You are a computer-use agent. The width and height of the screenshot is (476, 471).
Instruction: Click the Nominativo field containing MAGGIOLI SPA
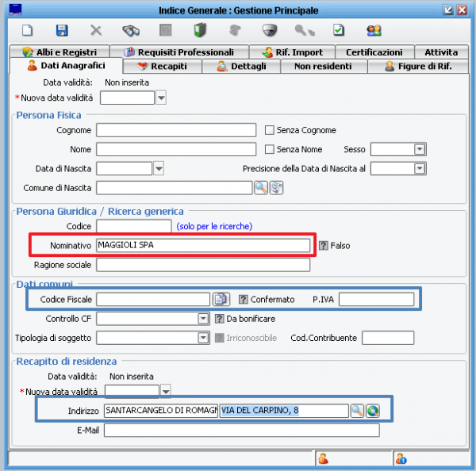point(203,245)
